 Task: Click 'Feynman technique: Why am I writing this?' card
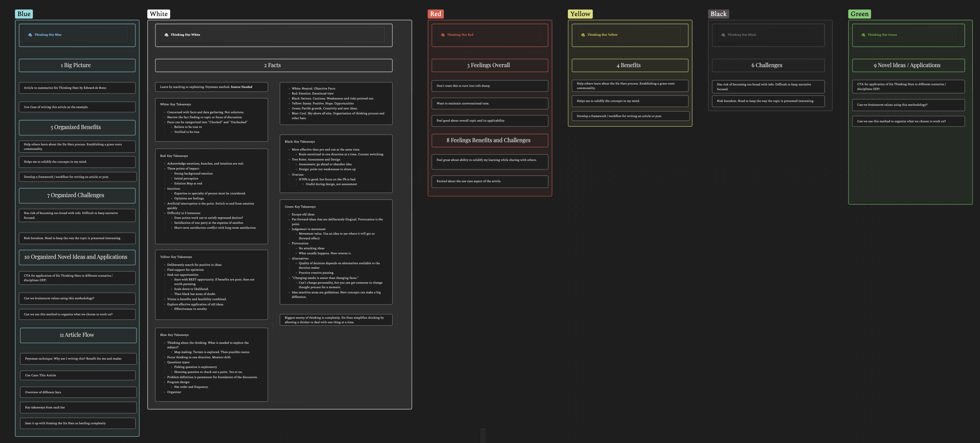pyautogui.click(x=78, y=359)
